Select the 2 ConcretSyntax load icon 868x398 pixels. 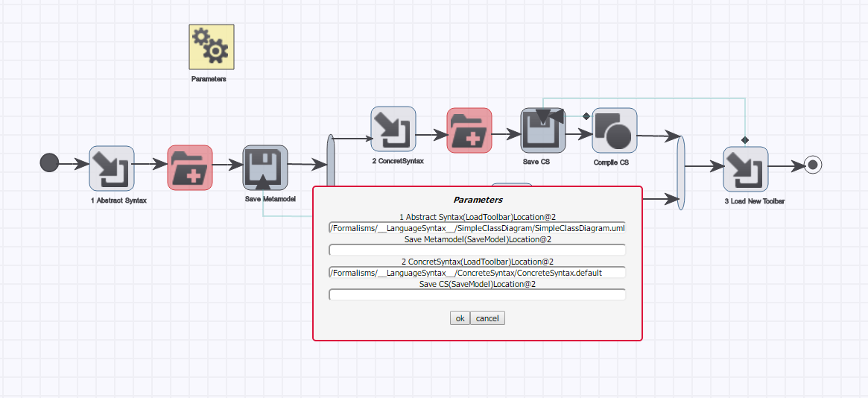pos(393,130)
